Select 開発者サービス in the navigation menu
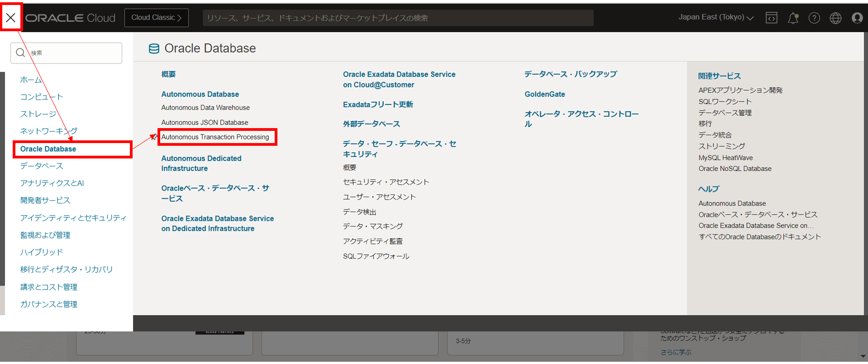This screenshot has width=868, height=364. coord(45,201)
